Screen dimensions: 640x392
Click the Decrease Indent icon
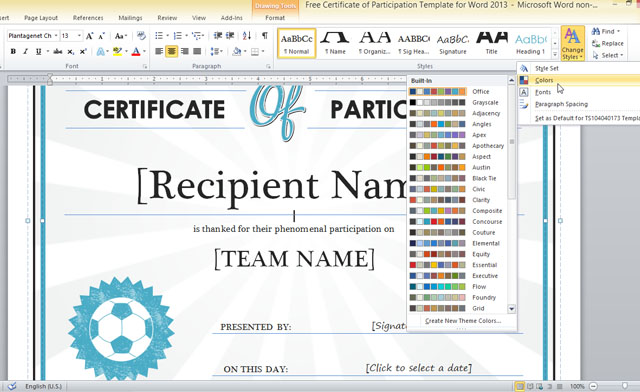[x=218, y=36]
